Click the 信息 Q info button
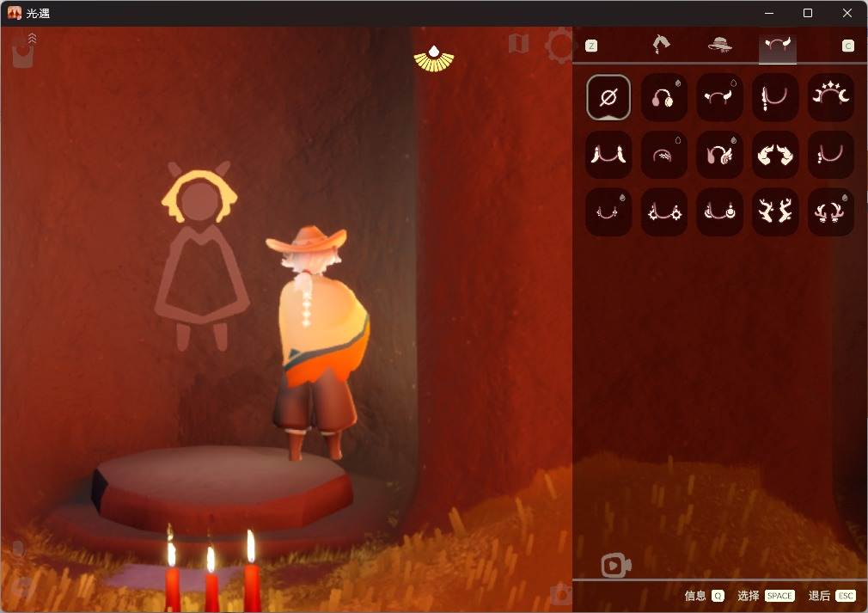The height and width of the screenshot is (613, 868). pyautogui.click(x=704, y=596)
